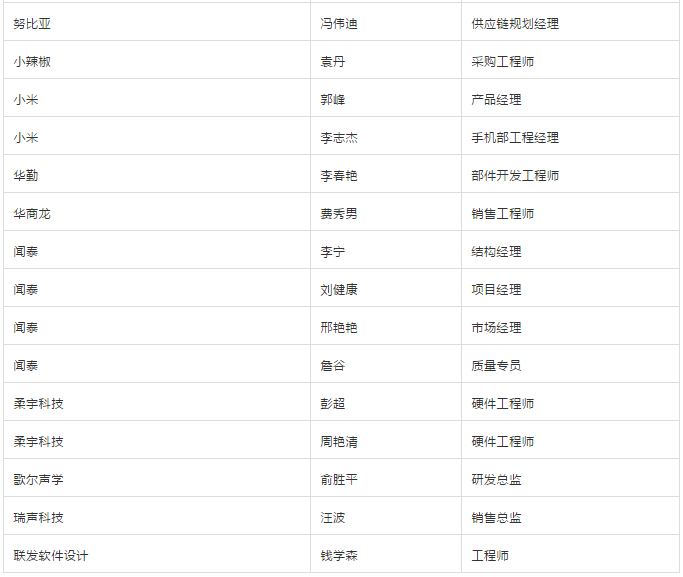The height and width of the screenshot is (577, 683).
Task: Select the 采购工程师 title cell
Action: tap(503, 61)
